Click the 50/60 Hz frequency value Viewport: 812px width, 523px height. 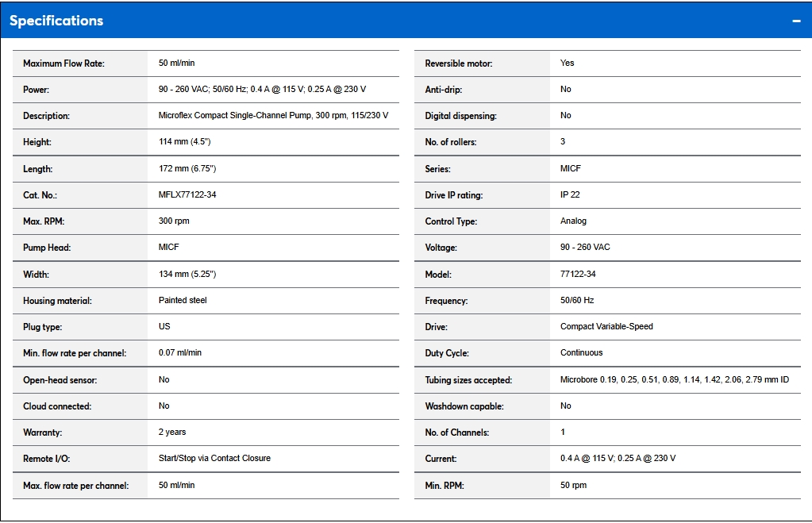tap(577, 301)
